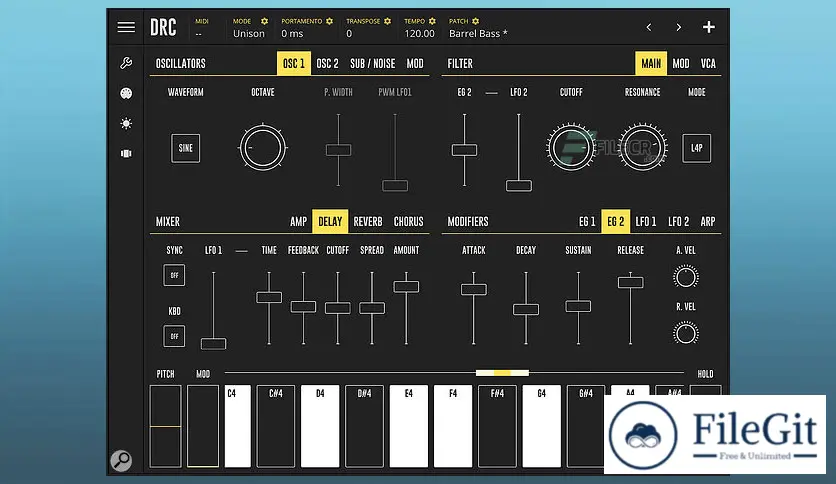Go to next patch arrow
Viewport: 836px width, 484px height.
click(x=678, y=27)
